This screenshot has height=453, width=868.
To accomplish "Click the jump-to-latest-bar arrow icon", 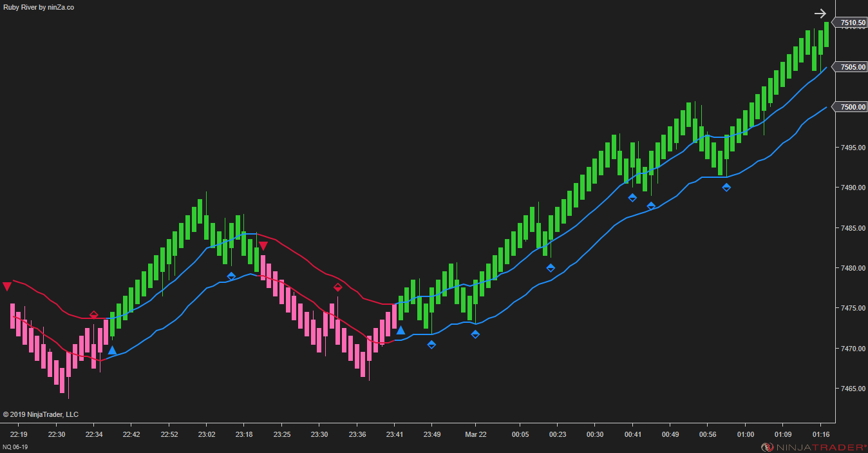I will click(820, 13).
